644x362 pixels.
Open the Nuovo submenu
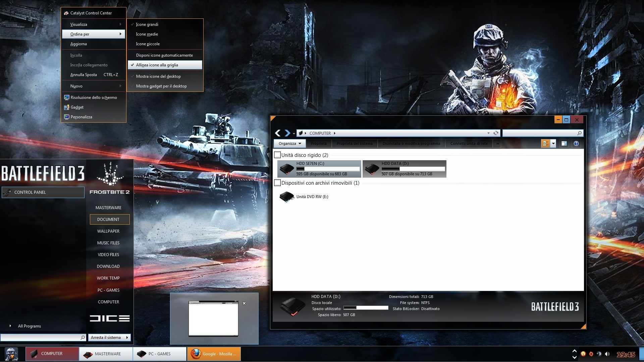pos(94,86)
